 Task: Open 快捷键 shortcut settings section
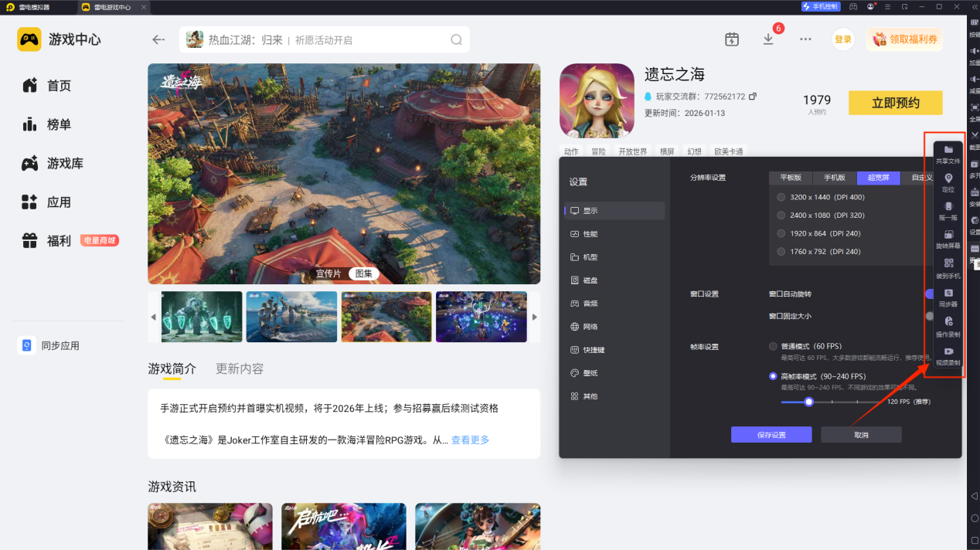click(615, 350)
